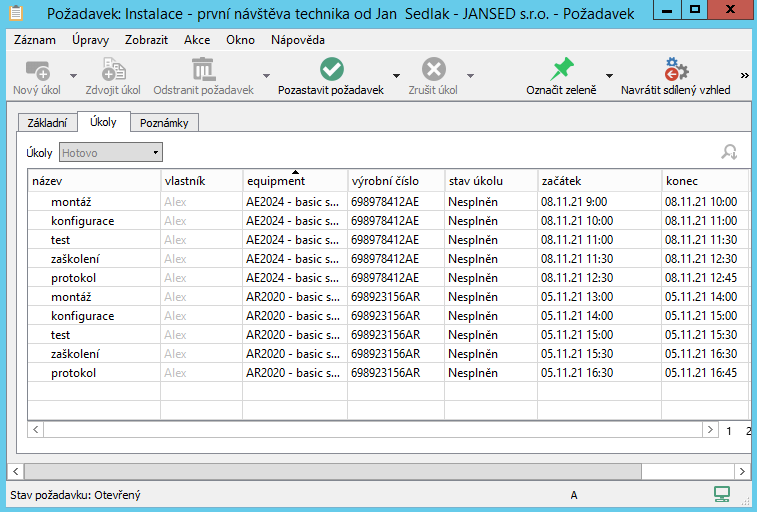757x512 pixels.
Task: Open the Úkoly filter dropdown
Action: pyautogui.click(x=111, y=153)
